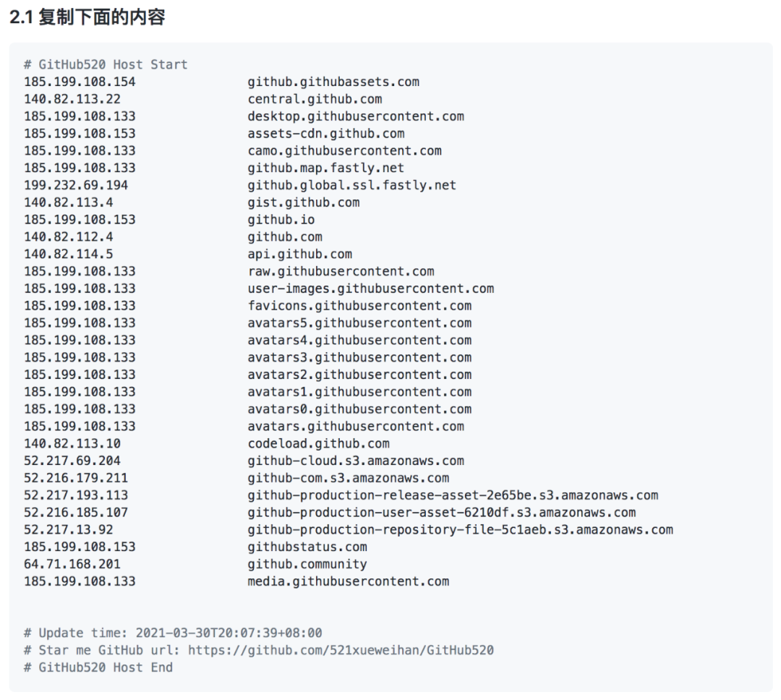Image resolution: width=781 pixels, height=700 pixels.
Task: Click the github.community hostname
Action: tap(307, 564)
